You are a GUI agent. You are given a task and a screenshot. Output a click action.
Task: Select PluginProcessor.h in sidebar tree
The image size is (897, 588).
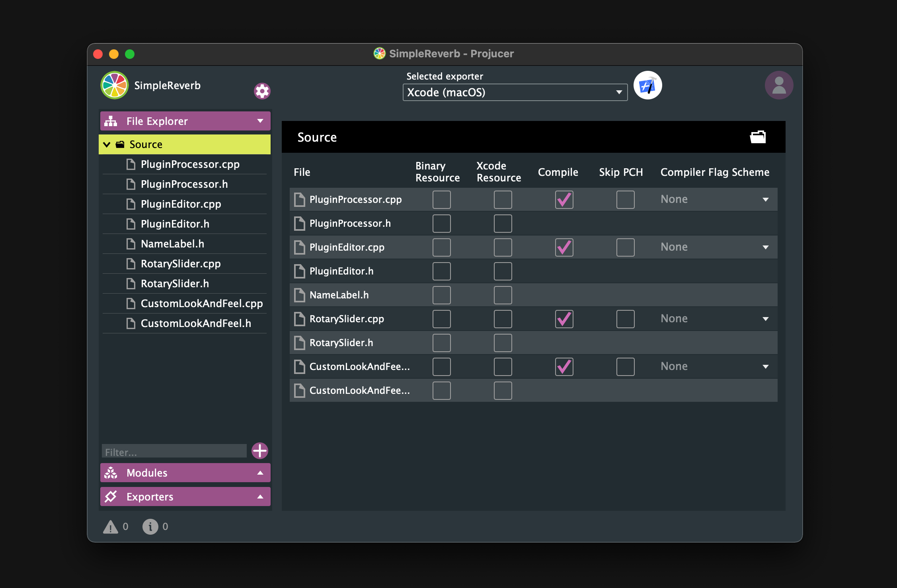coord(185,184)
